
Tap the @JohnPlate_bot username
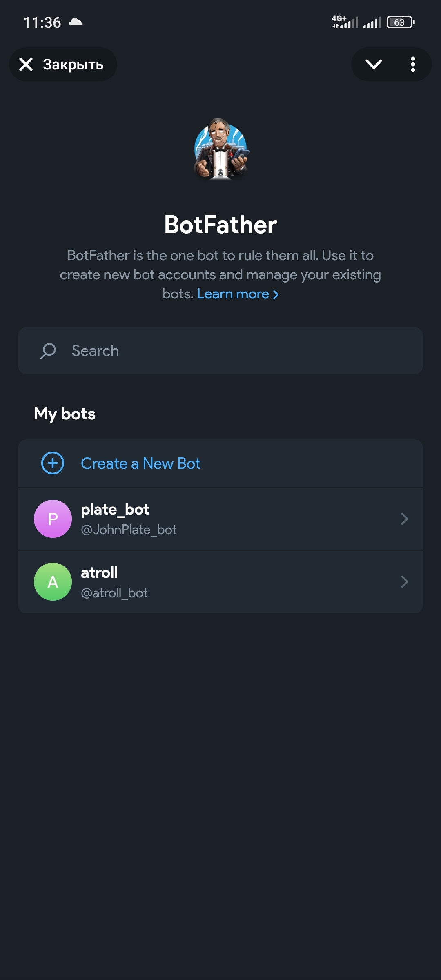(129, 530)
